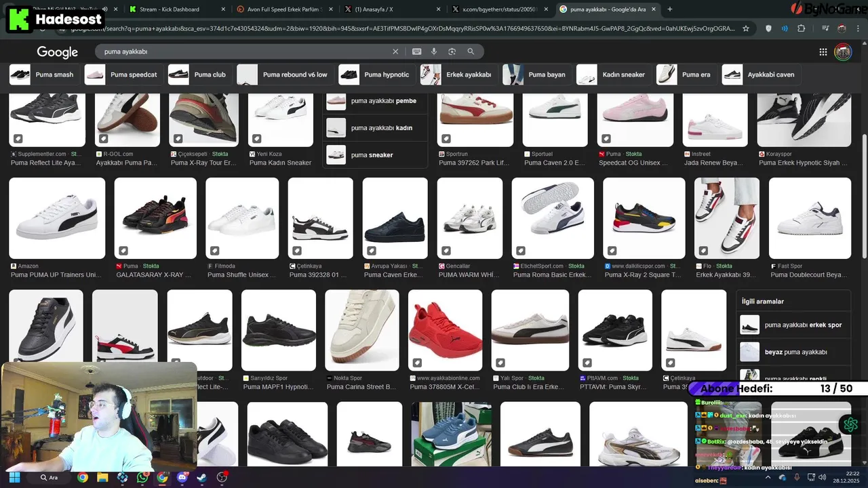Open the Google account avatar menu

point(843,52)
